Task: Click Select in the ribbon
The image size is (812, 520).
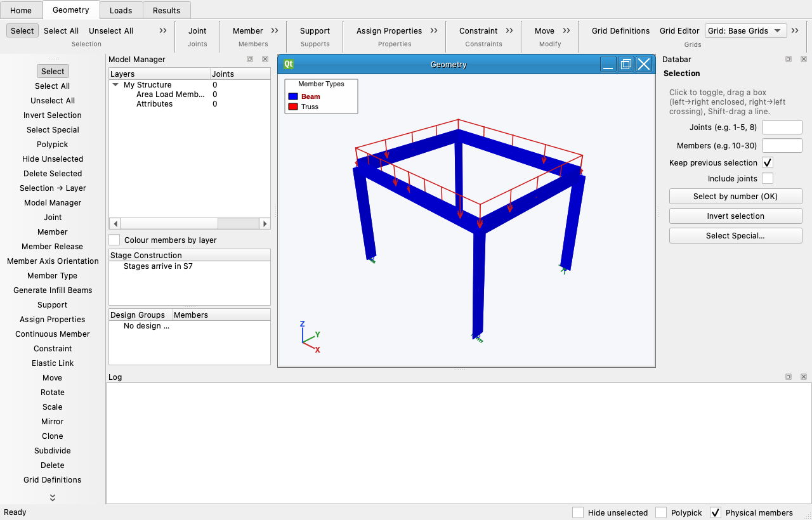Action: pyautogui.click(x=22, y=30)
